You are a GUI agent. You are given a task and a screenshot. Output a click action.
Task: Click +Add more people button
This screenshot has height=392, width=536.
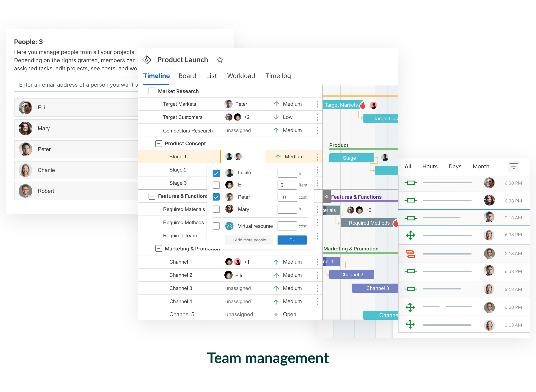[249, 240]
